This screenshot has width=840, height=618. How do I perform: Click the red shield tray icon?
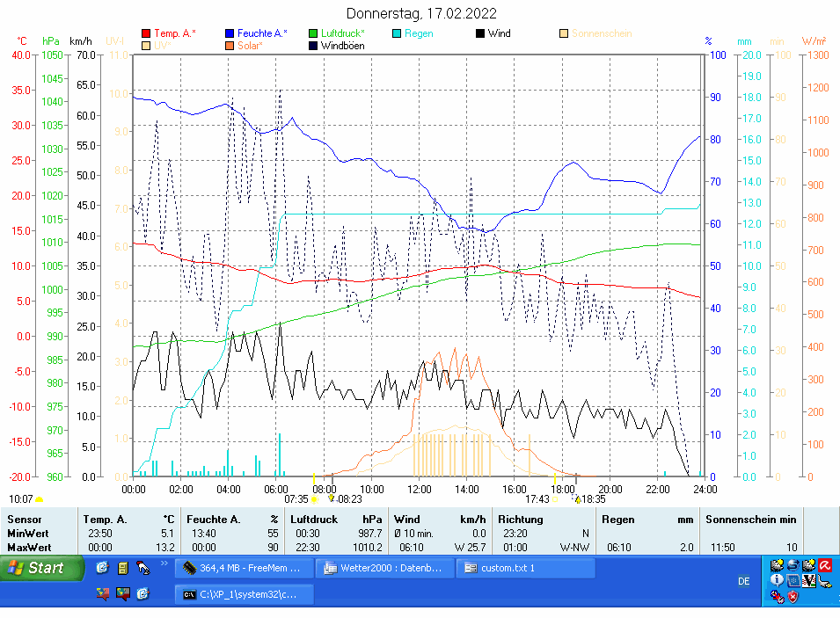pos(793,597)
